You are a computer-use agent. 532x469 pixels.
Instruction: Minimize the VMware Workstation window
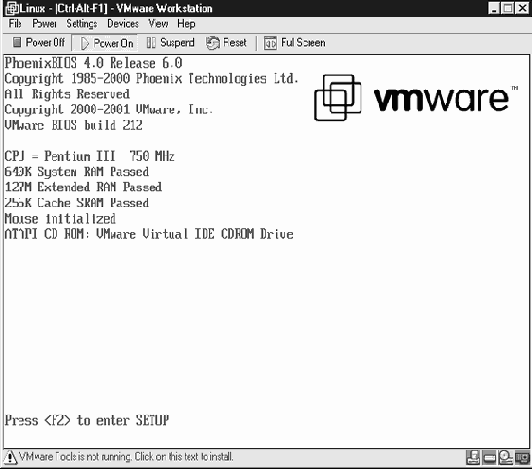(x=494, y=8)
